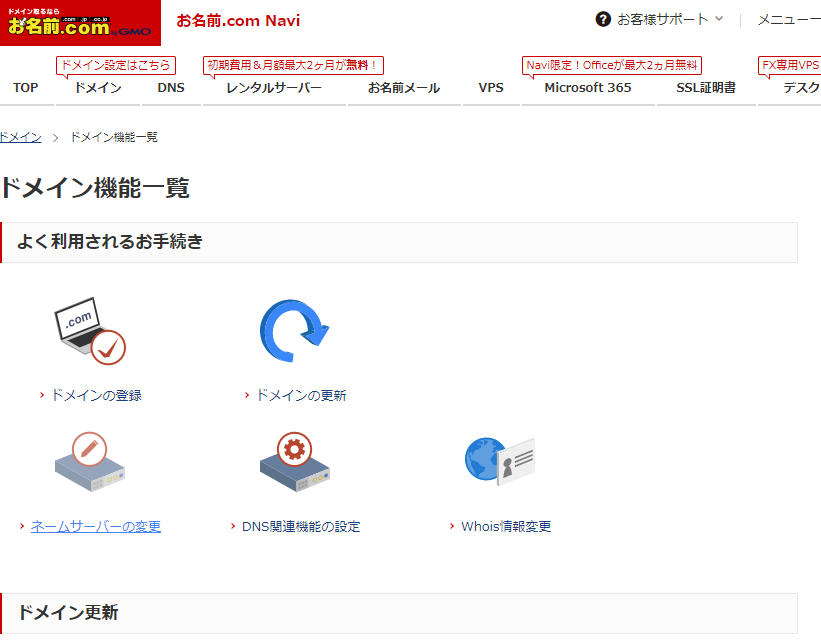The width and height of the screenshot is (821, 640).
Task: Open the お客様サポート menu
Action: pos(660,19)
